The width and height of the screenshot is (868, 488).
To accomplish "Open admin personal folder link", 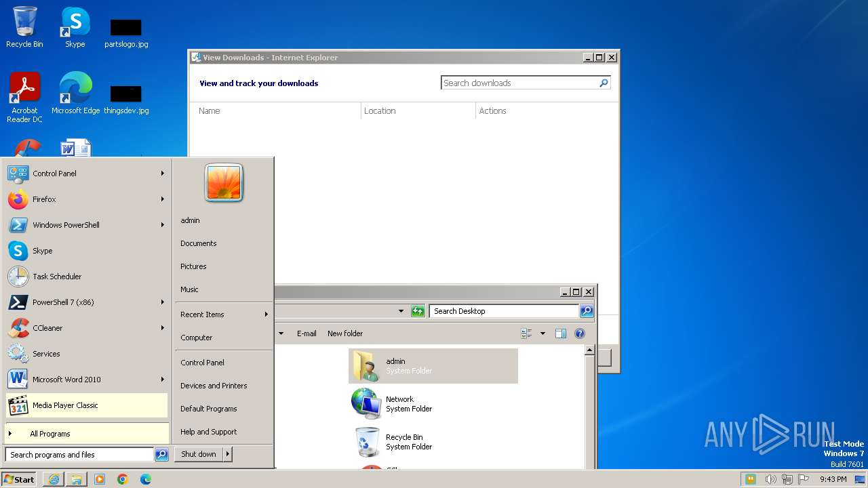I will click(x=190, y=220).
